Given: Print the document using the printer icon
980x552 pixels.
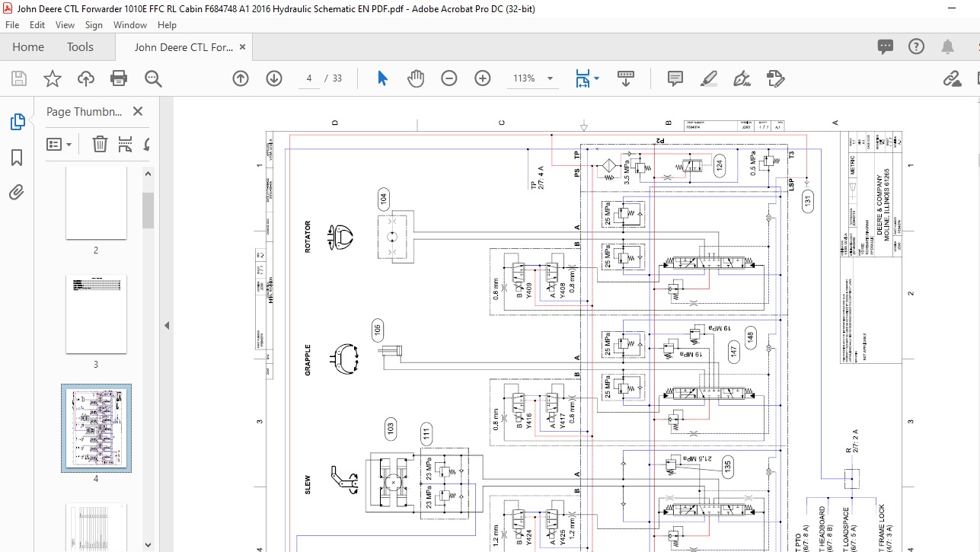Looking at the screenshot, I should pyautogui.click(x=119, y=78).
